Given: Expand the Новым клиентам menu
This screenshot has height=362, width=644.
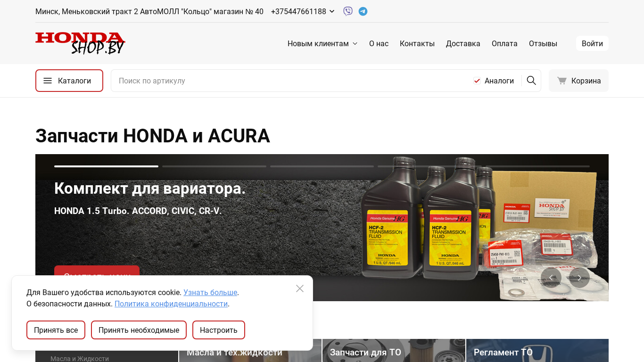Looking at the screenshot, I should click(322, 43).
